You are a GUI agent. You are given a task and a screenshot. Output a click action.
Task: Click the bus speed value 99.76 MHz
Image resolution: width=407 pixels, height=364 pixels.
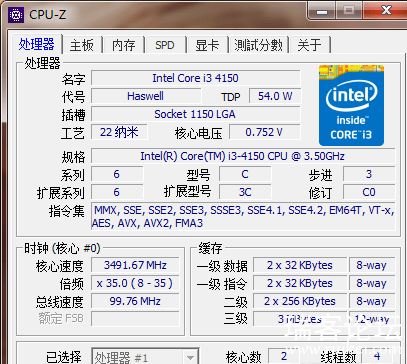tap(135, 301)
